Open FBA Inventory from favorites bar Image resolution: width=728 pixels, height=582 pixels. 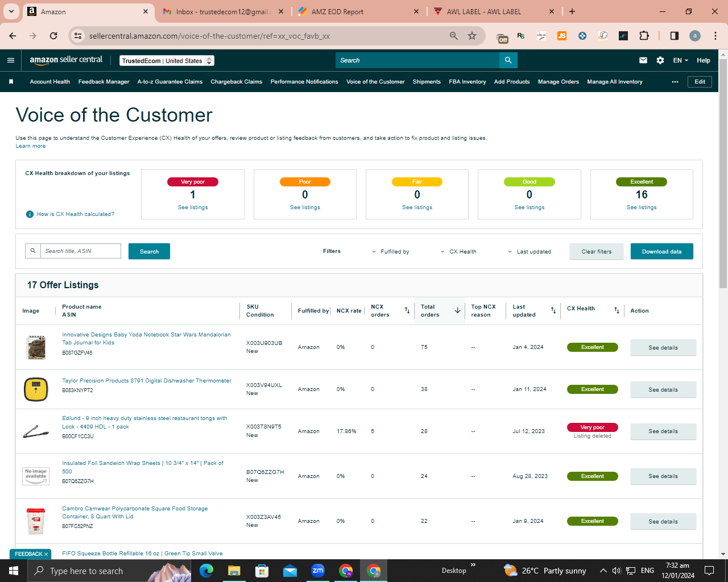pos(468,82)
